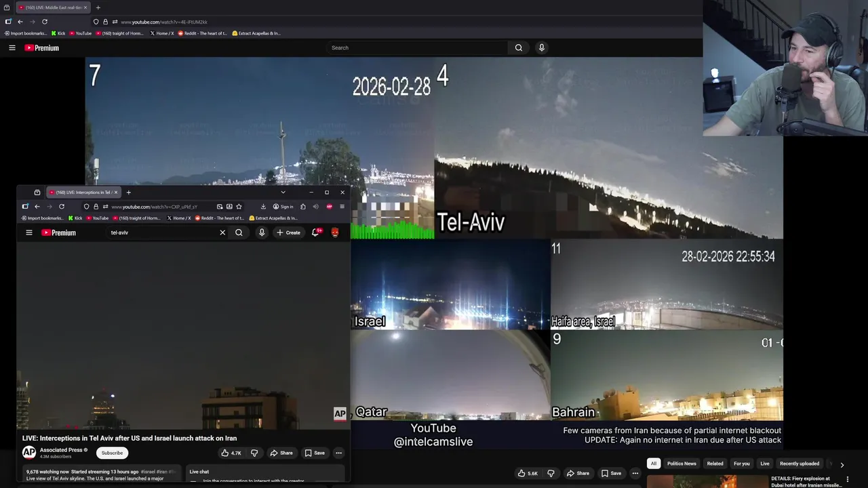Viewport: 868px width, 488px height.
Task: Open Extract Acapellas bookmark in back window
Action: (x=256, y=33)
